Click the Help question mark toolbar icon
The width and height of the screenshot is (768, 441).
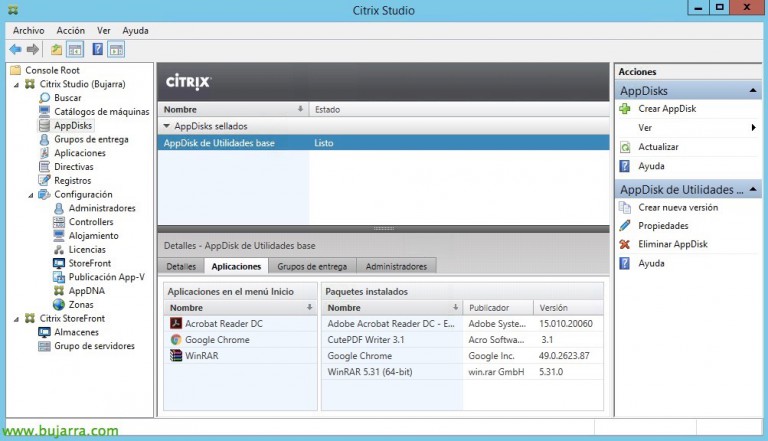tap(98, 49)
